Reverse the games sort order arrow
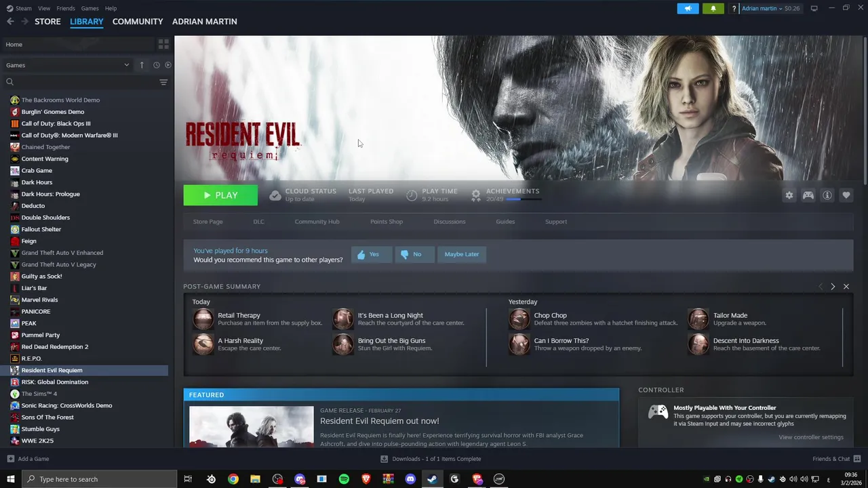This screenshot has height=488, width=868. click(142, 65)
